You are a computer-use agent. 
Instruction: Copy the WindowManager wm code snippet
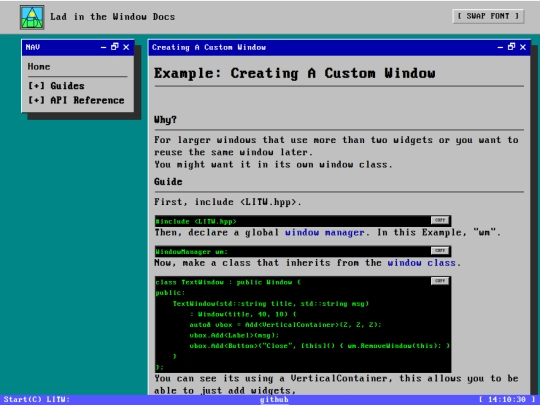(x=440, y=250)
